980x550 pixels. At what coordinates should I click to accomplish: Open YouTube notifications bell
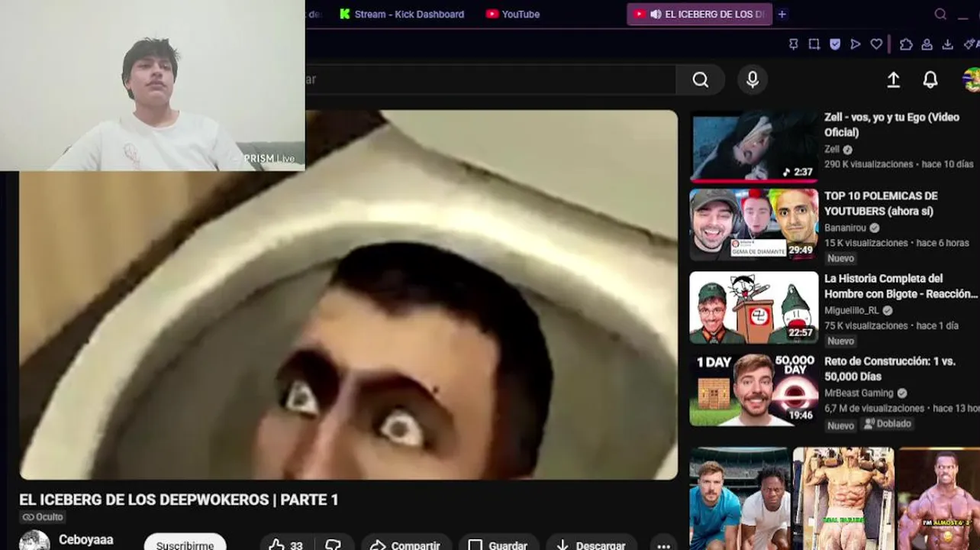tap(930, 79)
